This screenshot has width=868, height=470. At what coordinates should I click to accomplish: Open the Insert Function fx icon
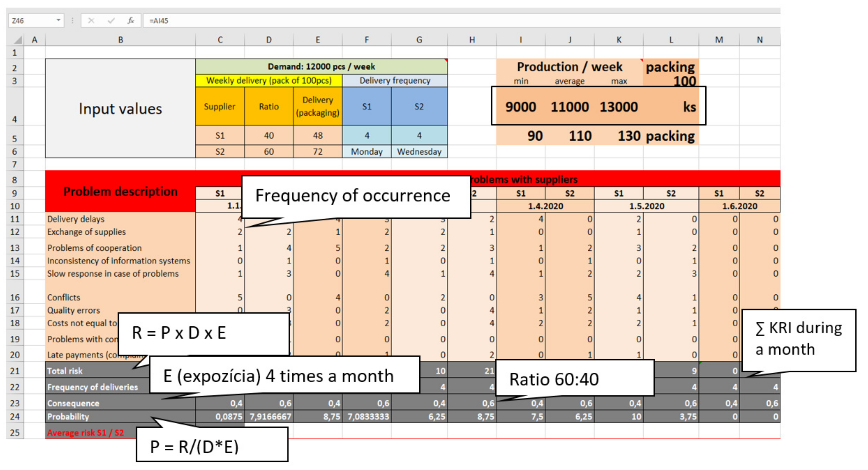(x=131, y=21)
